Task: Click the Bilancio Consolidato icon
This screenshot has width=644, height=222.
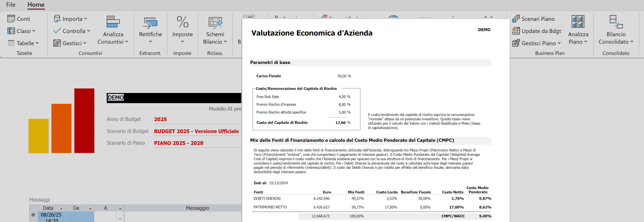Action: tap(616, 22)
